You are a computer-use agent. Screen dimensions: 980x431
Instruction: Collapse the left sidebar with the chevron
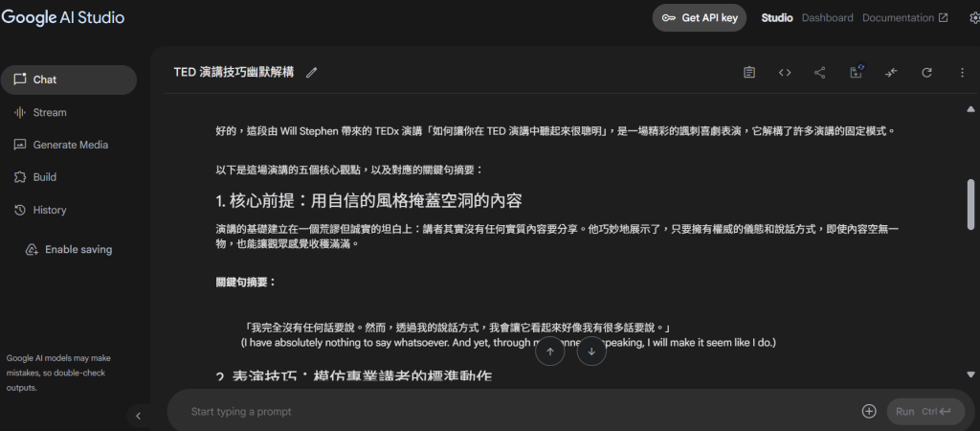(138, 416)
